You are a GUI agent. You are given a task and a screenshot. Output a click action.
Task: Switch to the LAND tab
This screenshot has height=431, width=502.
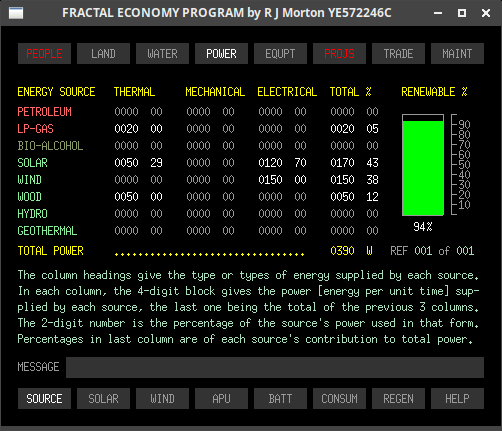(x=103, y=53)
